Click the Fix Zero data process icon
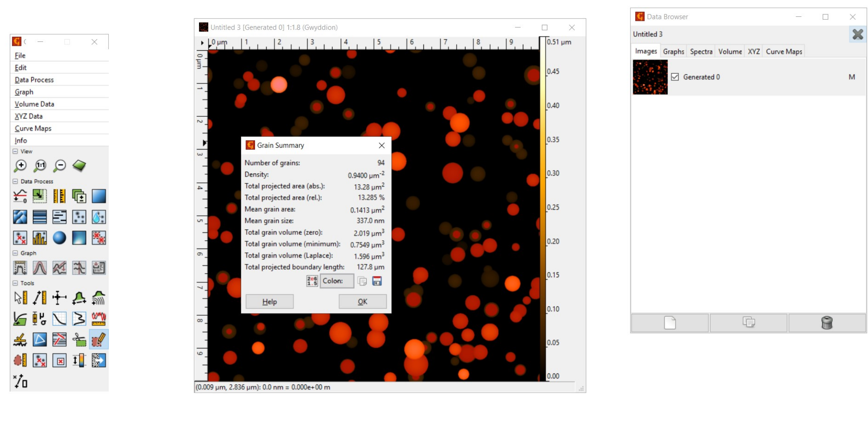868x421 pixels. click(x=20, y=196)
